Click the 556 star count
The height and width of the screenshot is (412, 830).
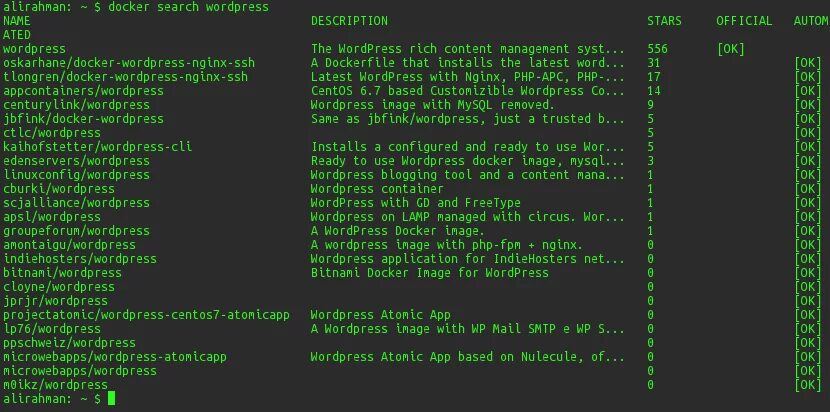click(657, 49)
